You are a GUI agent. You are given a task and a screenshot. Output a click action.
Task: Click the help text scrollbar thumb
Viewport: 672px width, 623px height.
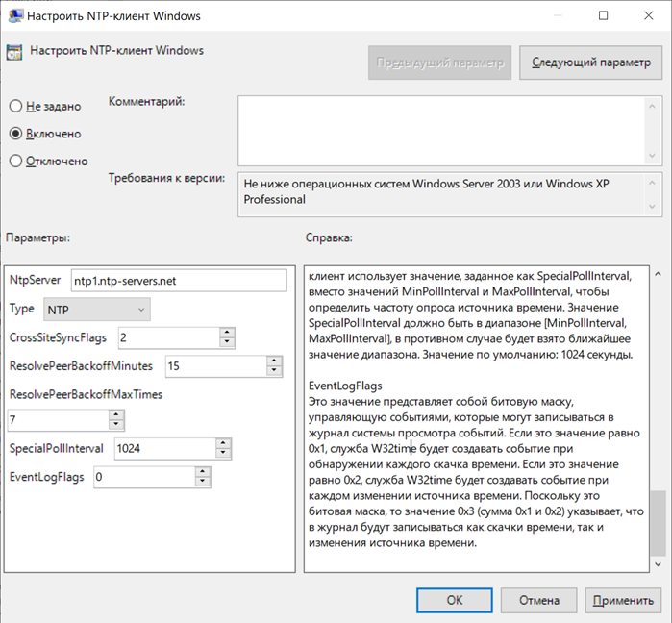point(657,522)
